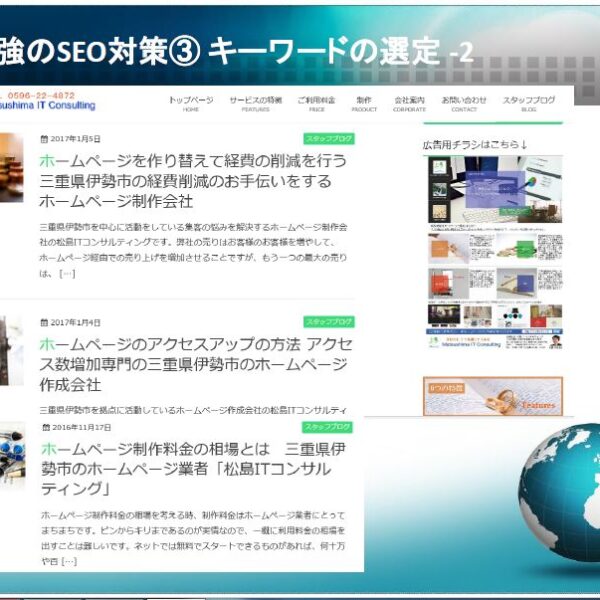The image size is (600, 600).
Task: Click スタッフブログ tag on the first article
Action: tap(329, 139)
